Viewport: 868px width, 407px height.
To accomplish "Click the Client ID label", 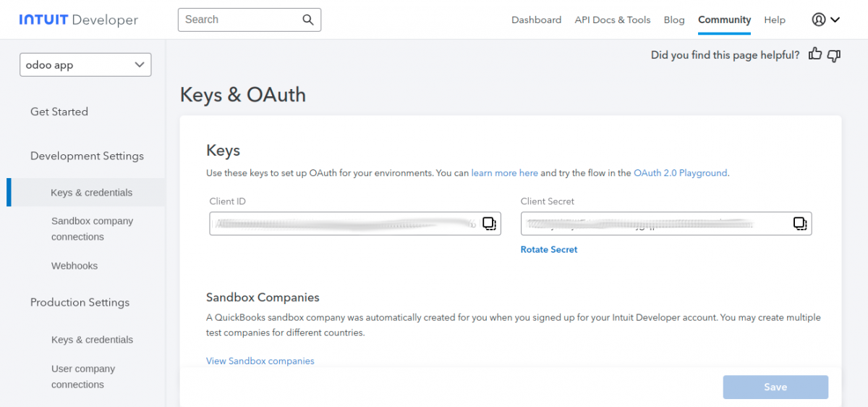I will pyautogui.click(x=228, y=201).
